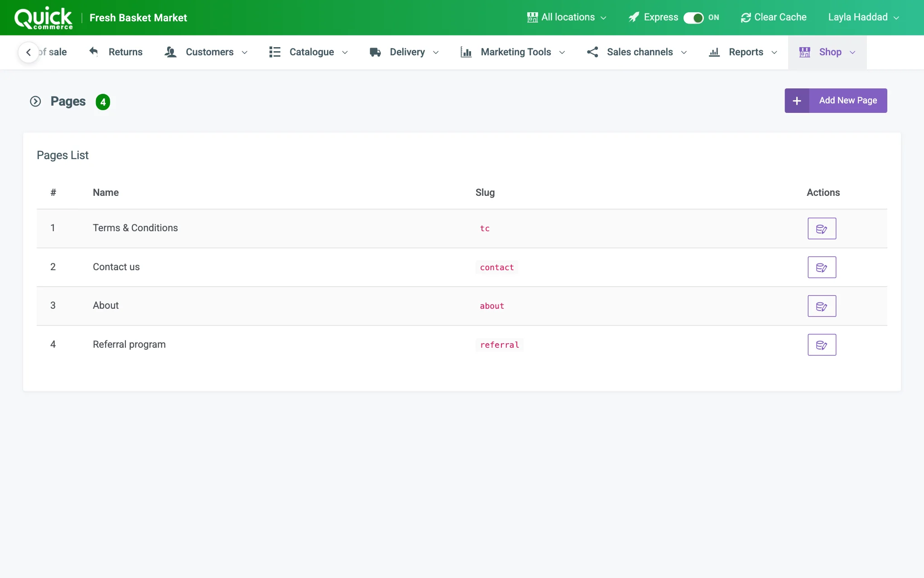Click the Add New Page button
This screenshot has height=578, width=924.
point(836,101)
